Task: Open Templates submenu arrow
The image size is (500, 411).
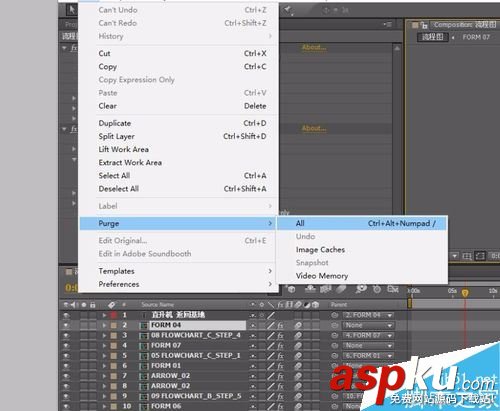Action: click(x=270, y=271)
